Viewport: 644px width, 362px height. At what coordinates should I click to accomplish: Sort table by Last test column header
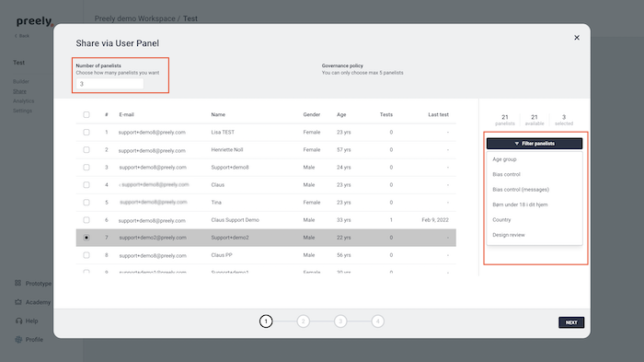[x=438, y=115]
